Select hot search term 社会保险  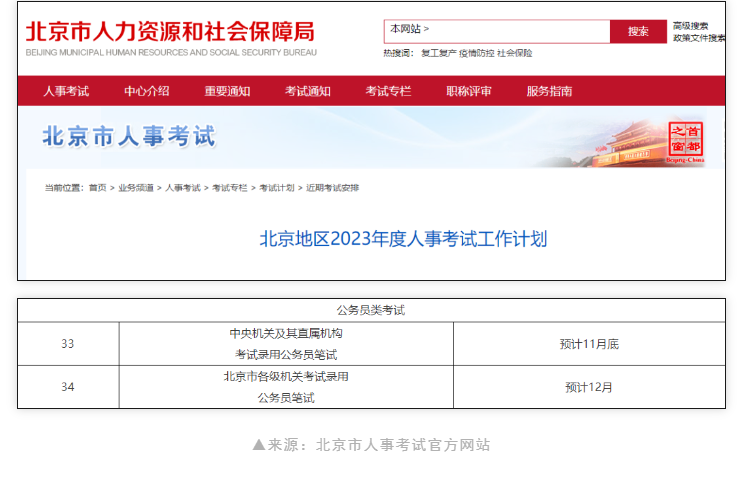coord(515,53)
